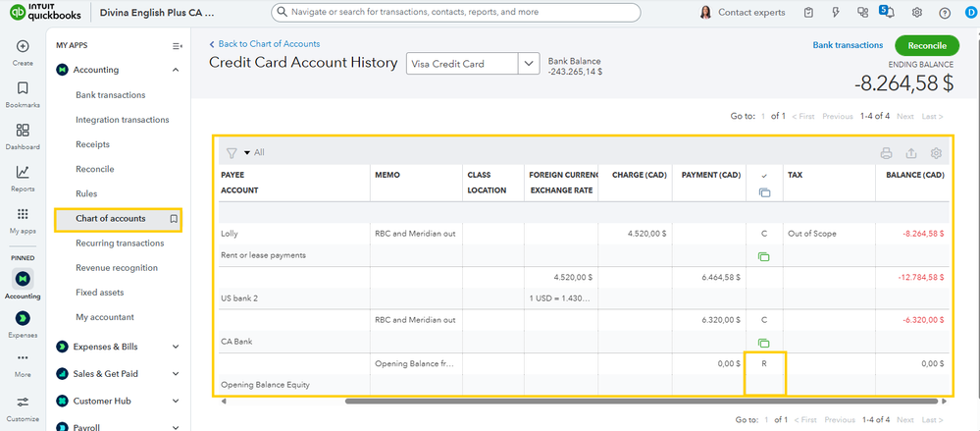Click the Create plus icon
980x431 pixels.
tap(23, 46)
